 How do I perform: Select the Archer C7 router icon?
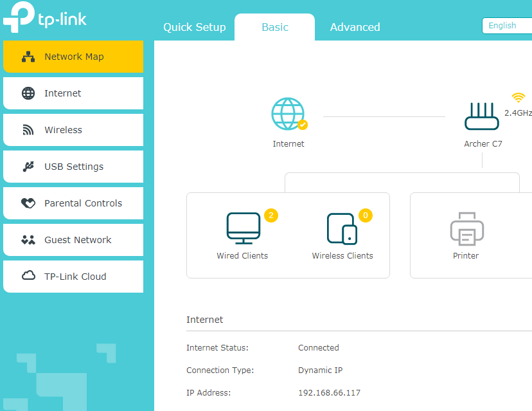(x=482, y=116)
